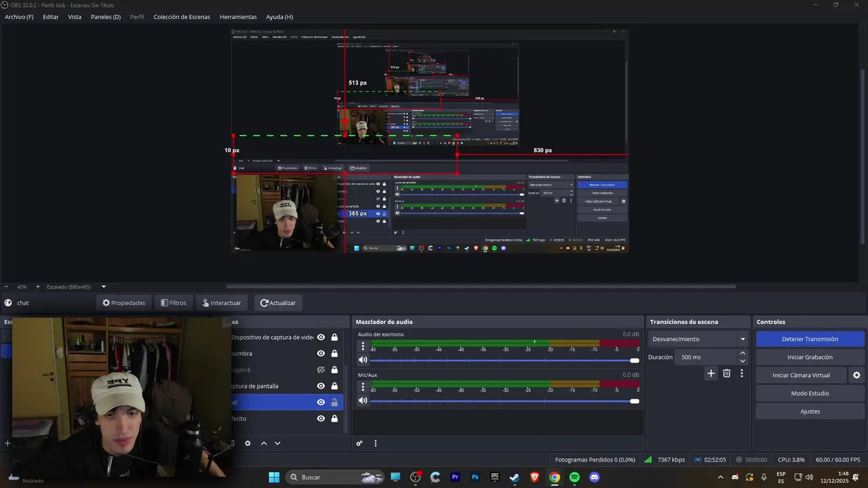Screen dimensions: 868x488
Task: Decrease transition duration with down arrow
Action: tap(743, 361)
